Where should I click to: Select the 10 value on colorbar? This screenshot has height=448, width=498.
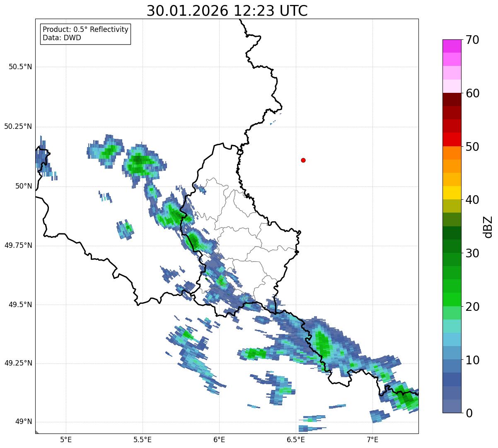472,360
